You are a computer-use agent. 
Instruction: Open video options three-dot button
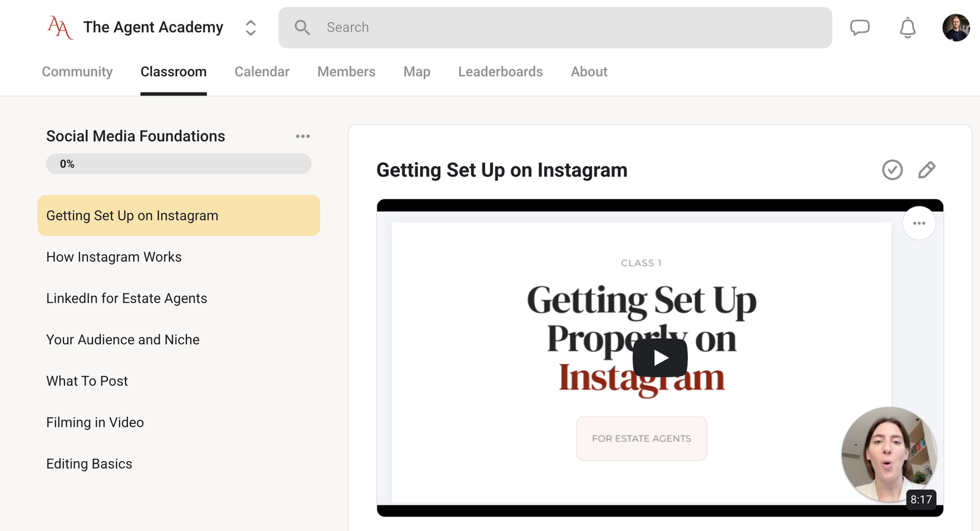tap(919, 224)
